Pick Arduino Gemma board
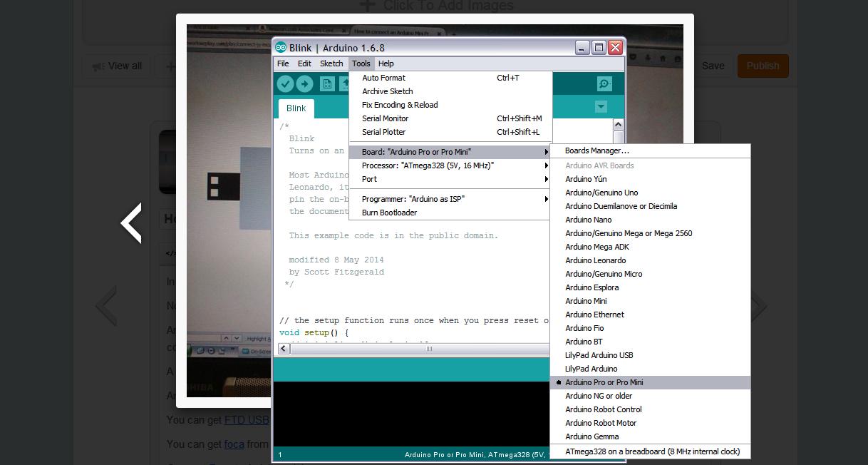The image size is (868, 465). tap(650, 436)
